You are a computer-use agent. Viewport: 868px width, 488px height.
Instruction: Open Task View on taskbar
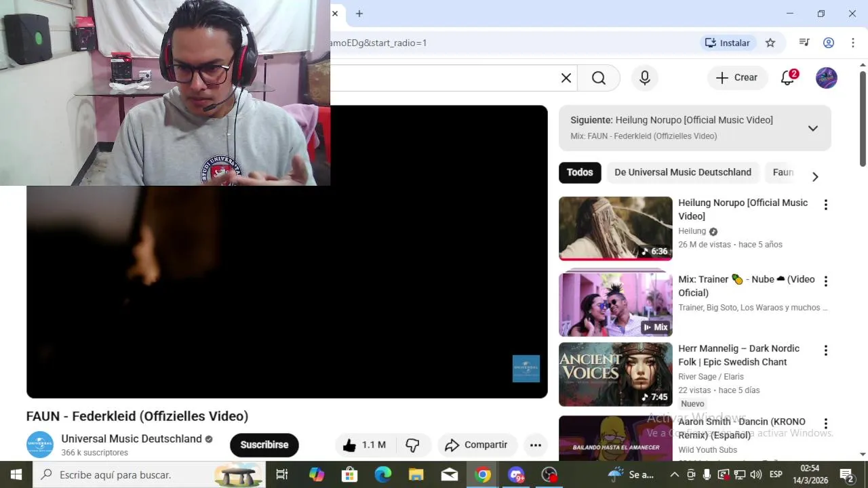pyautogui.click(x=282, y=474)
